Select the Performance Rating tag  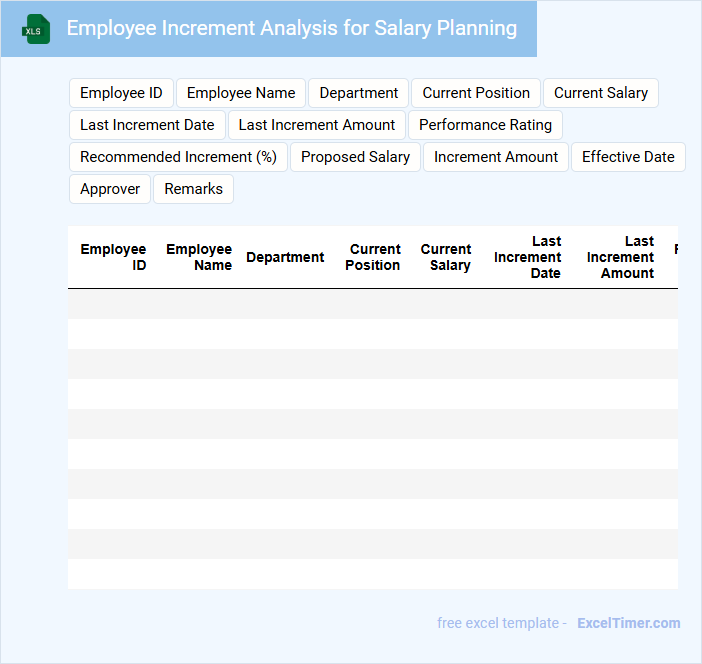pos(485,125)
